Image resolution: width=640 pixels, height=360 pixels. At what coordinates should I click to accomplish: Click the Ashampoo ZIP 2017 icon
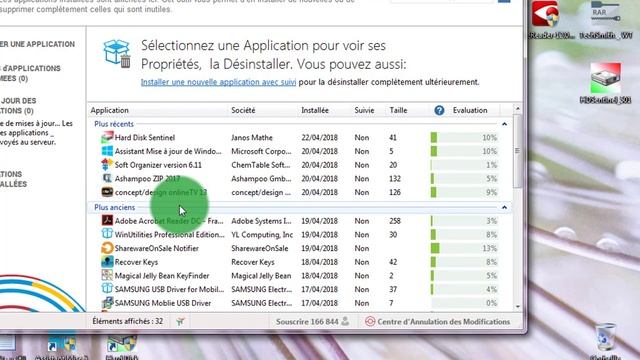click(x=107, y=178)
